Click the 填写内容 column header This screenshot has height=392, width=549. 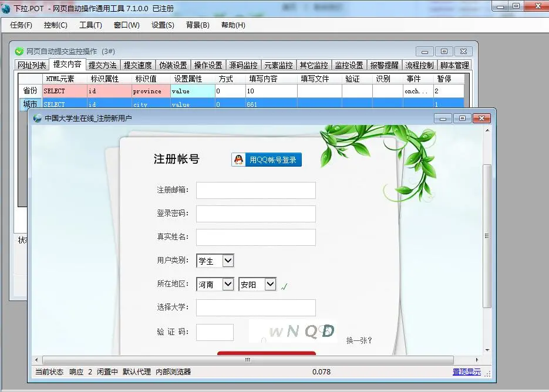click(271, 79)
